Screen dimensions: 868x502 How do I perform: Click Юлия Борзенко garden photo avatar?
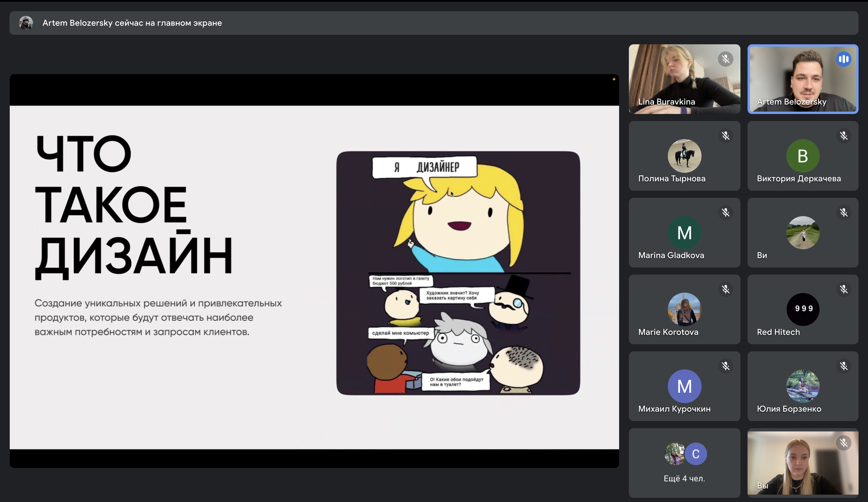coord(803,386)
